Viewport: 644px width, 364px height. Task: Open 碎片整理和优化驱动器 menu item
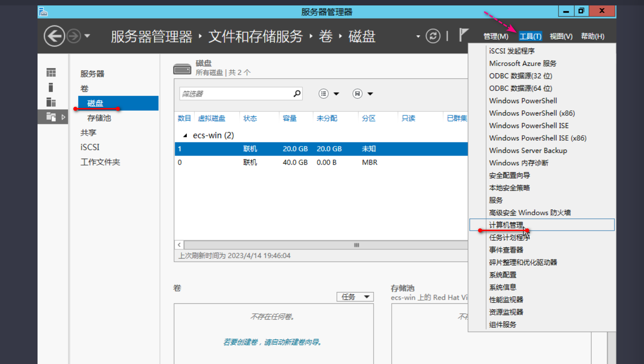click(x=523, y=262)
